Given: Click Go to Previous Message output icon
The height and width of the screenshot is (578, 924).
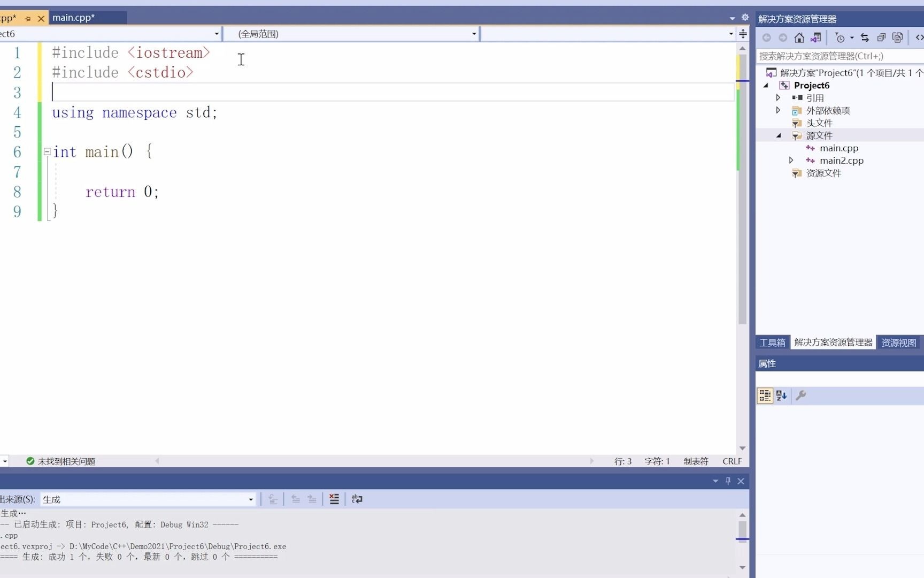Looking at the screenshot, I should 295,499.
